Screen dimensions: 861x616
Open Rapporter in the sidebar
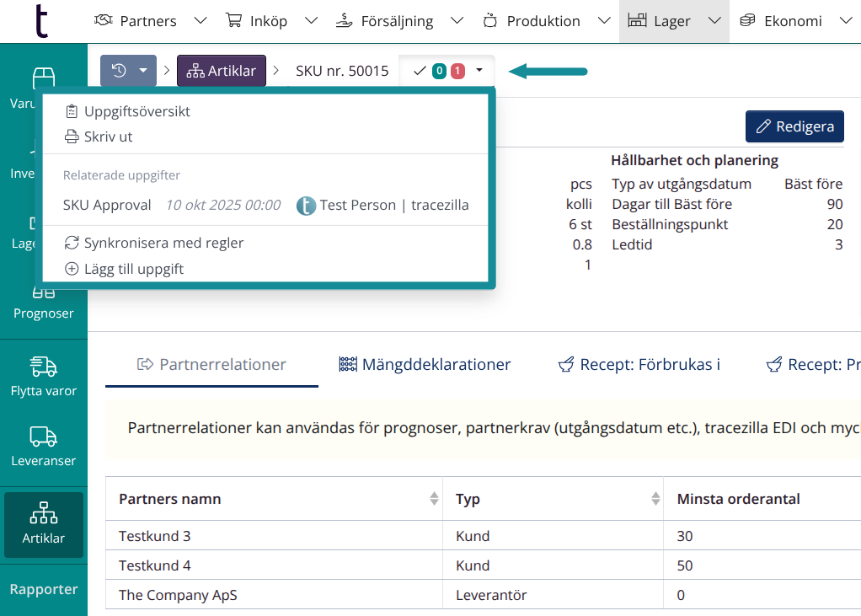(44, 589)
